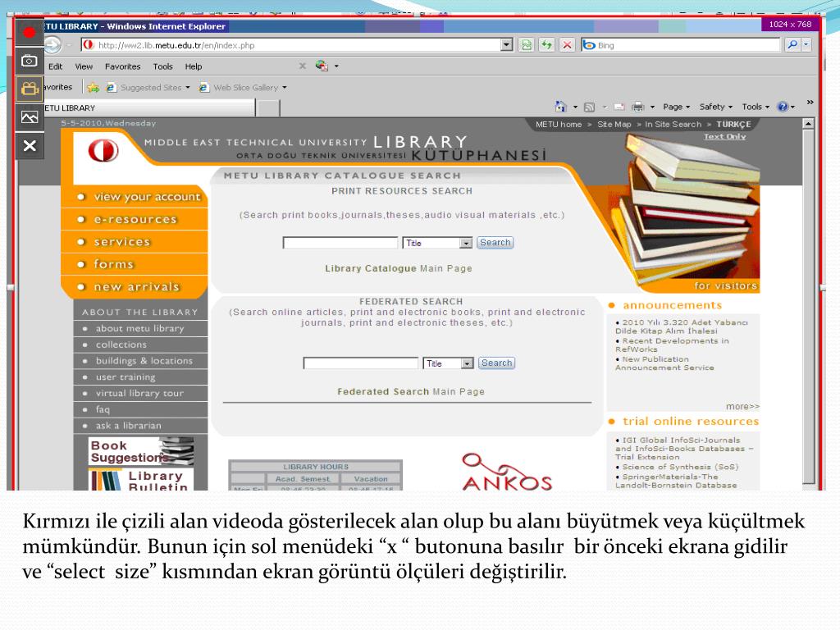Select the METU LIBRARY browser tab

pyautogui.click(x=149, y=107)
